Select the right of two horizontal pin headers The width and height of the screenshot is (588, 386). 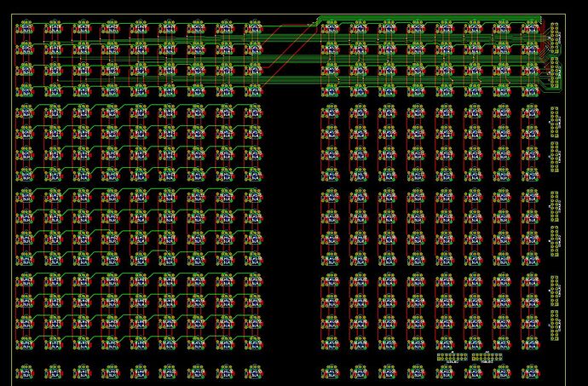pos(487,357)
